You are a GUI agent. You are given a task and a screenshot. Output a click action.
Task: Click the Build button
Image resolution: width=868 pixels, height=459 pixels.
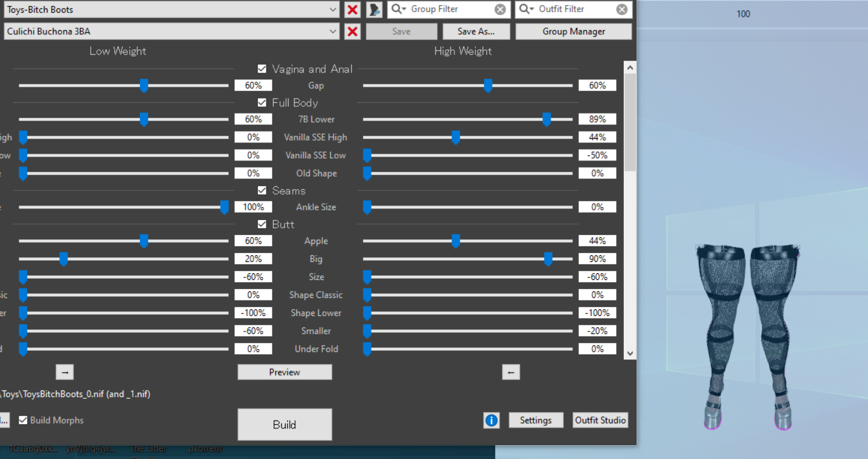click(284, 425)
